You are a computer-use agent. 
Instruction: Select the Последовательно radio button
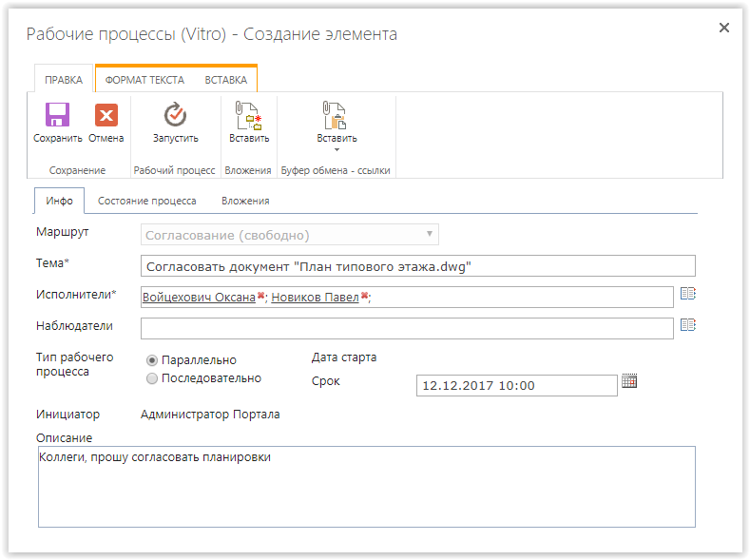point(152,378)
